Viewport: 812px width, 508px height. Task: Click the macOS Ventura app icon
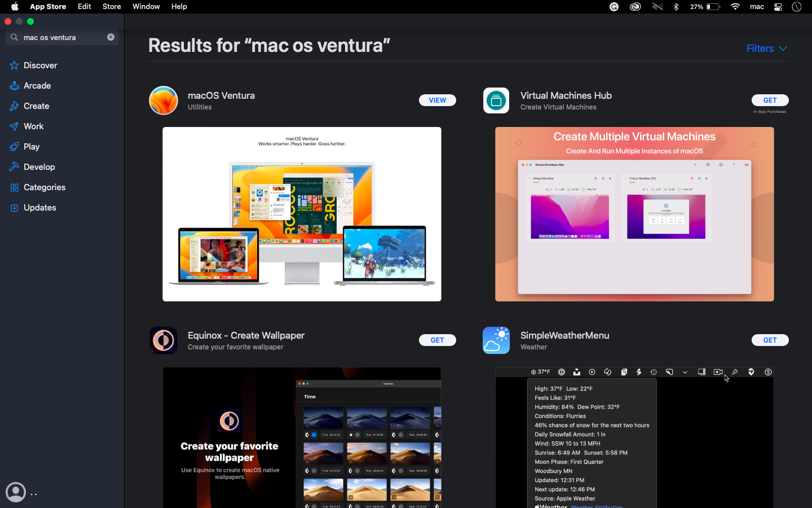(x=164, y=100)
